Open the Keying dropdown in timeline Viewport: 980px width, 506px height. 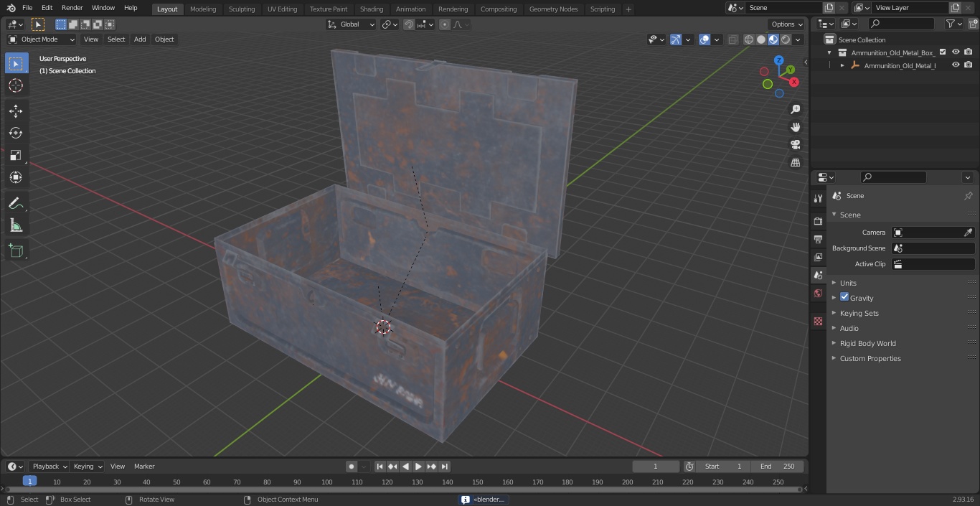[x=88, y=467]
